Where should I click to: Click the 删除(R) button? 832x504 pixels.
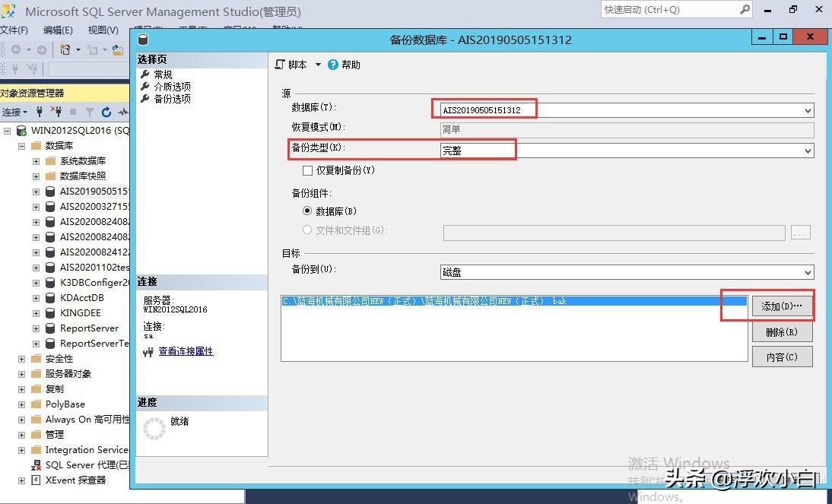pos(782,332)
